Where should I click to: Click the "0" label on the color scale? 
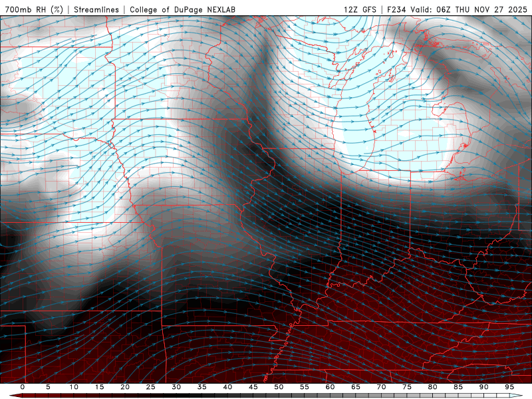[23, 387]
